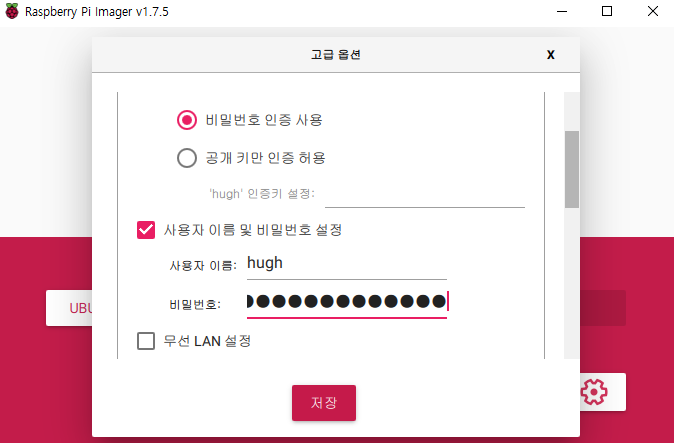
Task: Uncheck 사용자 이름 및 비밀번호 설정 checkbox
Action: pos(146,230)
